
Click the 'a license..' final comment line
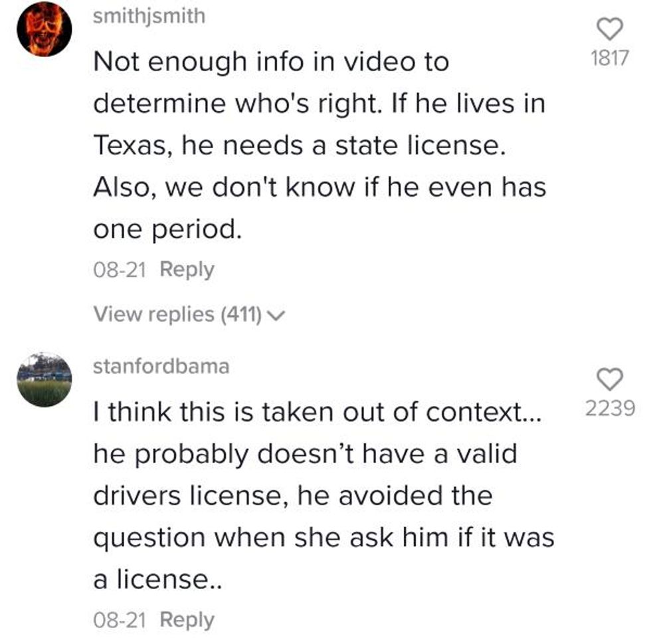(158, 580)
